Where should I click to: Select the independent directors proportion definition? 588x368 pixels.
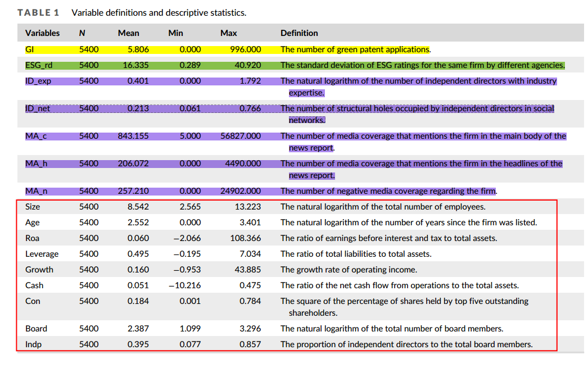click(x=406, y=344)
